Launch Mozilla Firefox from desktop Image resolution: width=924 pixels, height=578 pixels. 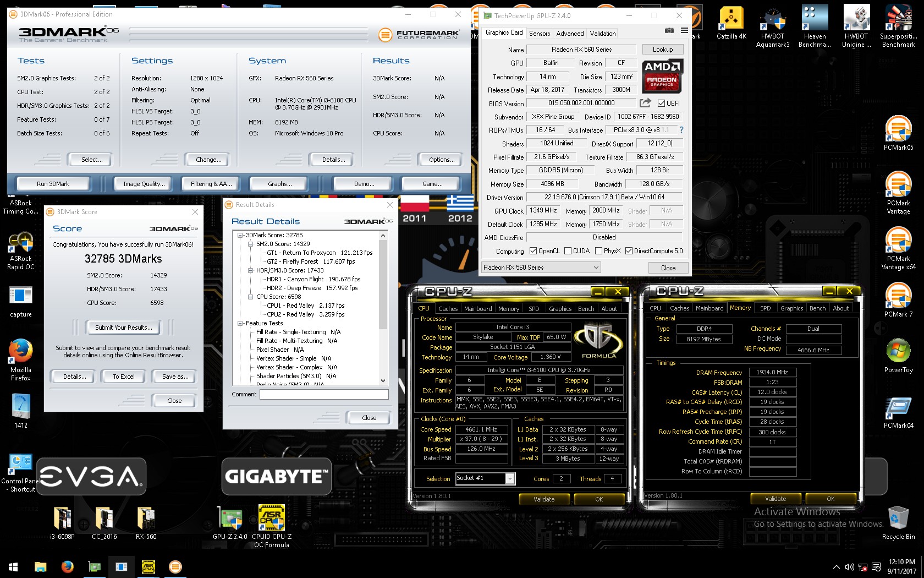20,360
